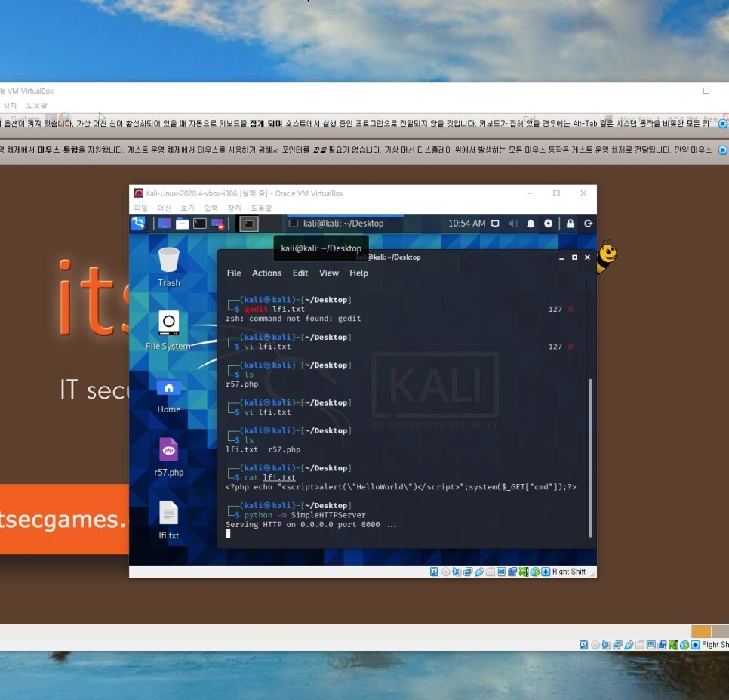729x700 pixels.
Task: Open the terminal Help menu
Action: (x=359, y=273)
